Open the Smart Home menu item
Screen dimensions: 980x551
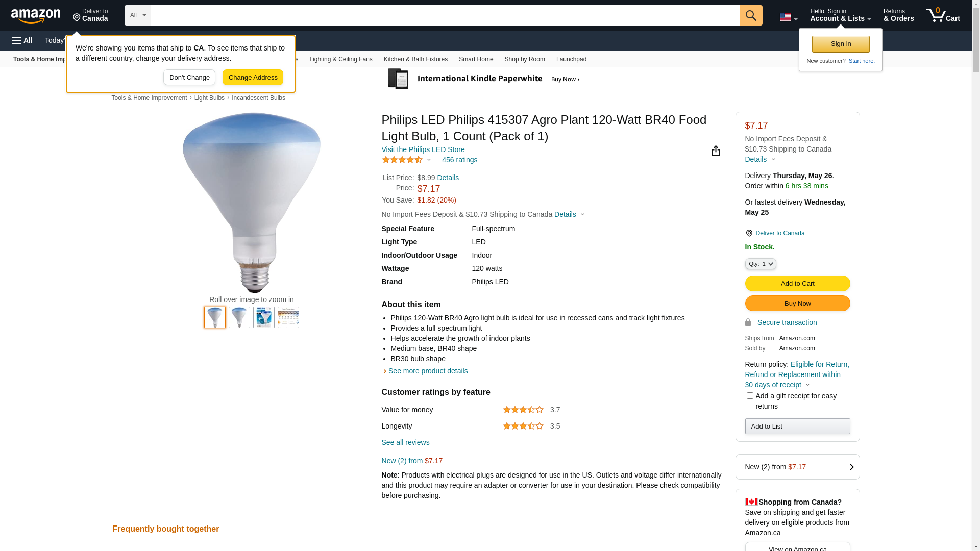476,59
